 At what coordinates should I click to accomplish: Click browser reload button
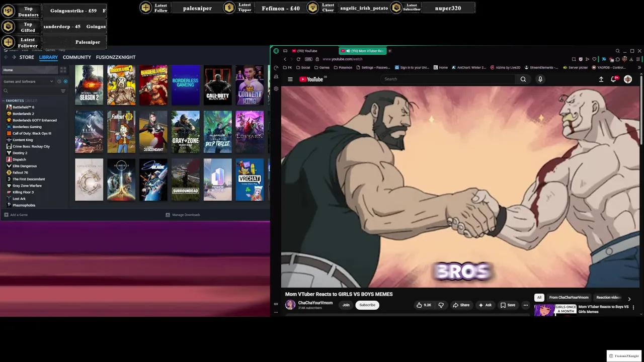[298, 59]
